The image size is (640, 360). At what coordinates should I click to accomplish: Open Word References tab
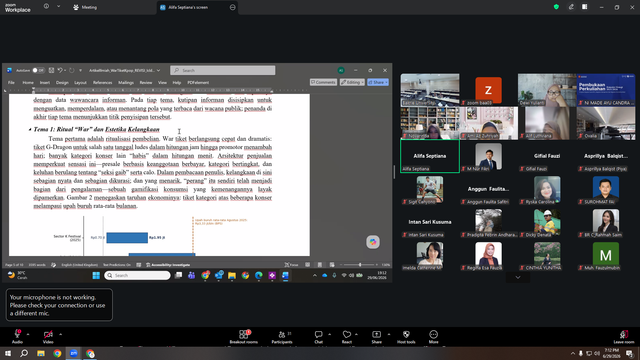pyautogui.click(x=102, y=82)
